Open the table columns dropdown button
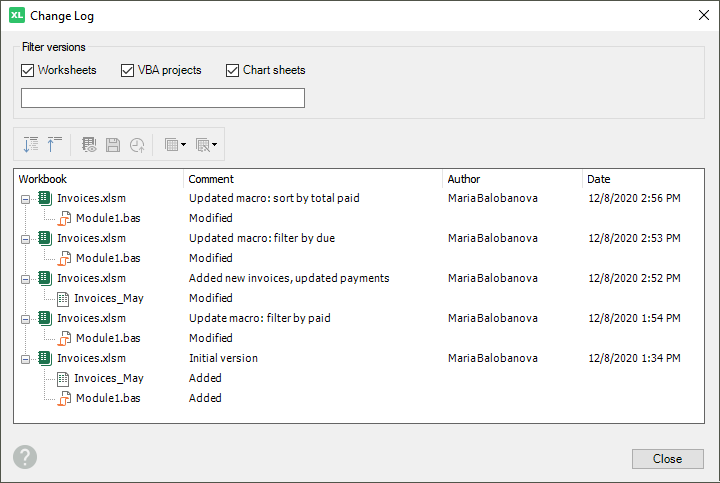The width and height of the screenshot is (720, 483). [x=175, y=145]
